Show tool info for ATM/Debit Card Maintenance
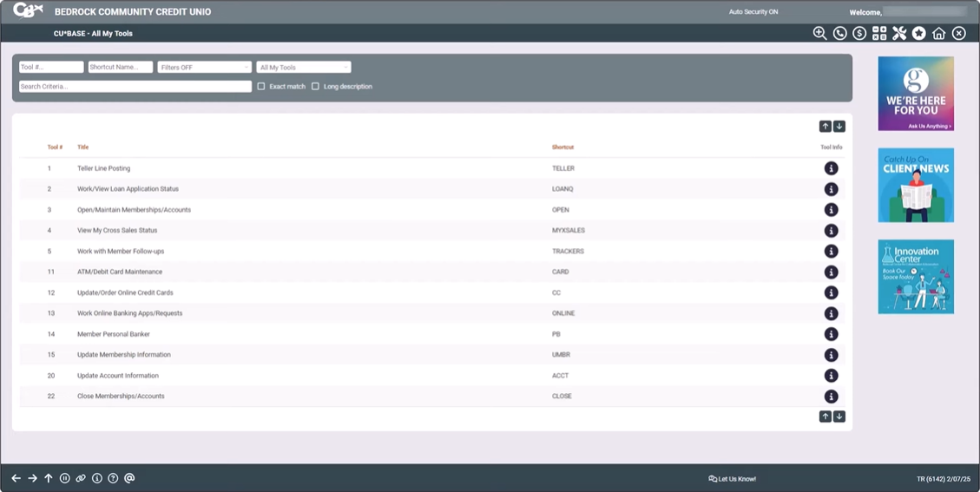 tap(831, 272)
